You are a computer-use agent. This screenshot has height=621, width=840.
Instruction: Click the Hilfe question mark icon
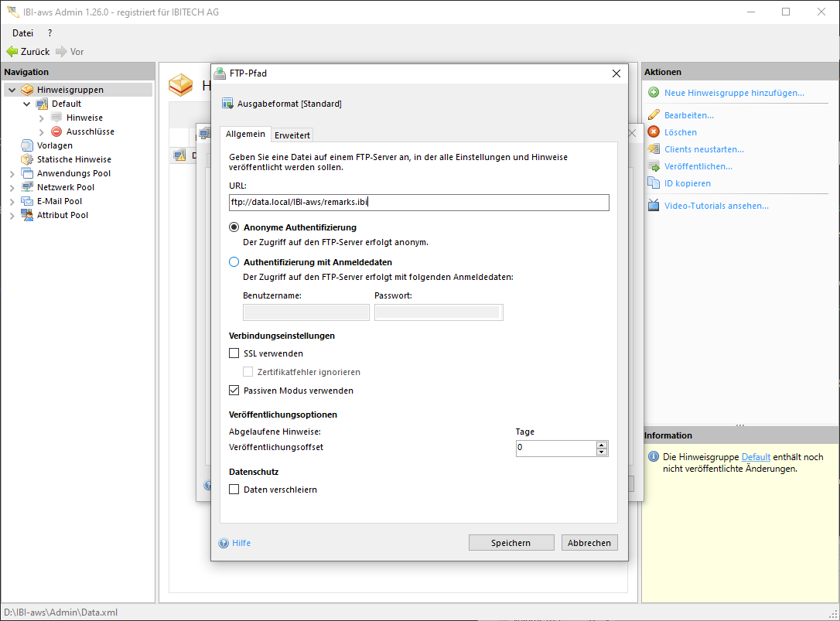[224, 543]
